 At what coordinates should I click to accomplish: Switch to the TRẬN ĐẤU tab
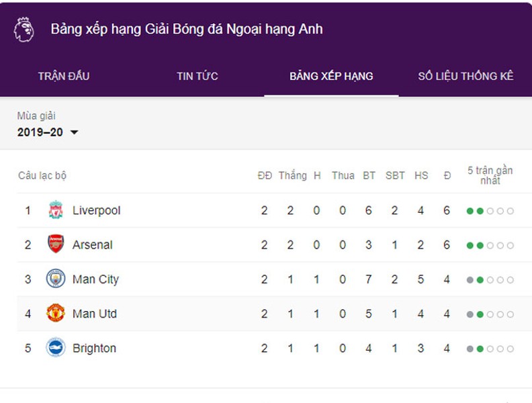[x=64, y=76]
